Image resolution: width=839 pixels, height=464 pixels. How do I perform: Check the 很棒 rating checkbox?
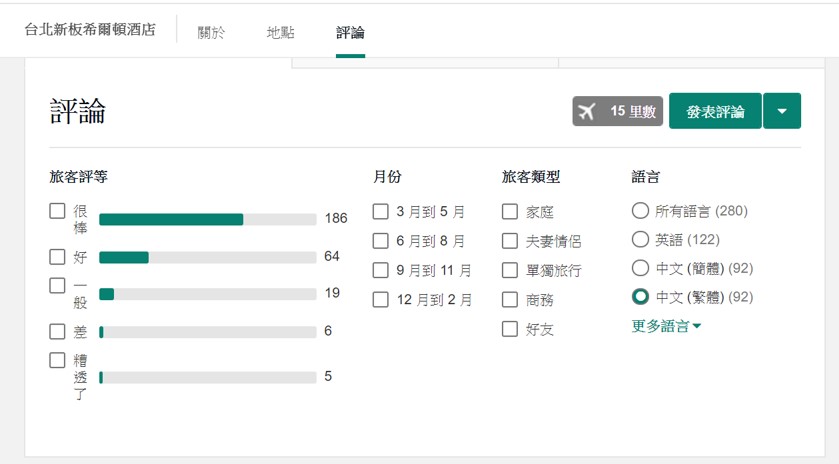58,211
